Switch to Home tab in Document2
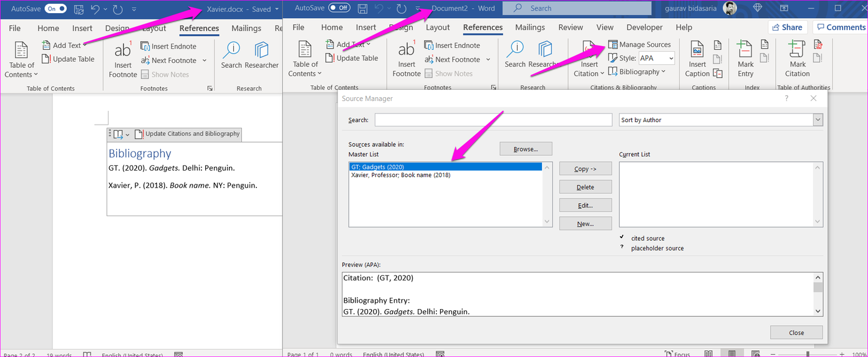The width and height of the screenshot is (868, 357). point(332,27)
